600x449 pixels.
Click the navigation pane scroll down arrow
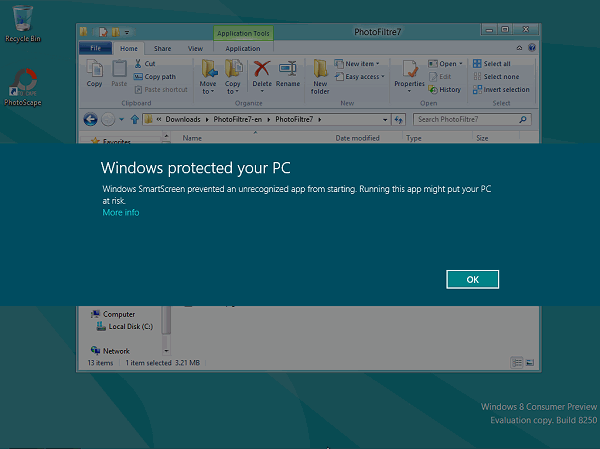[166, 351]
